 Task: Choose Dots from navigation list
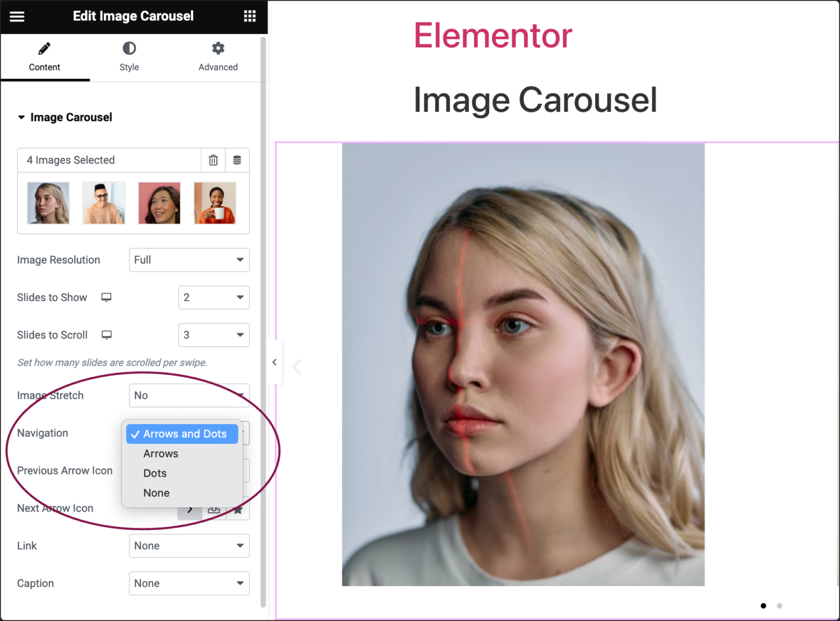coord(155,473)
